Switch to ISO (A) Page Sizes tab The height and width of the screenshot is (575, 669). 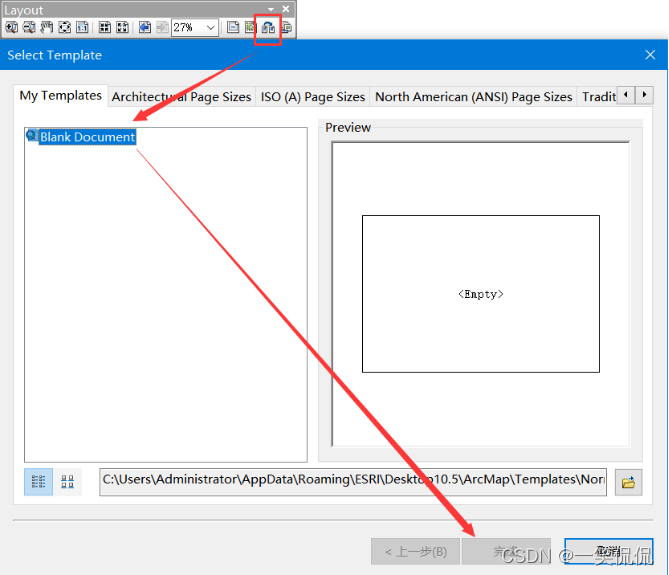pos(313,97)
